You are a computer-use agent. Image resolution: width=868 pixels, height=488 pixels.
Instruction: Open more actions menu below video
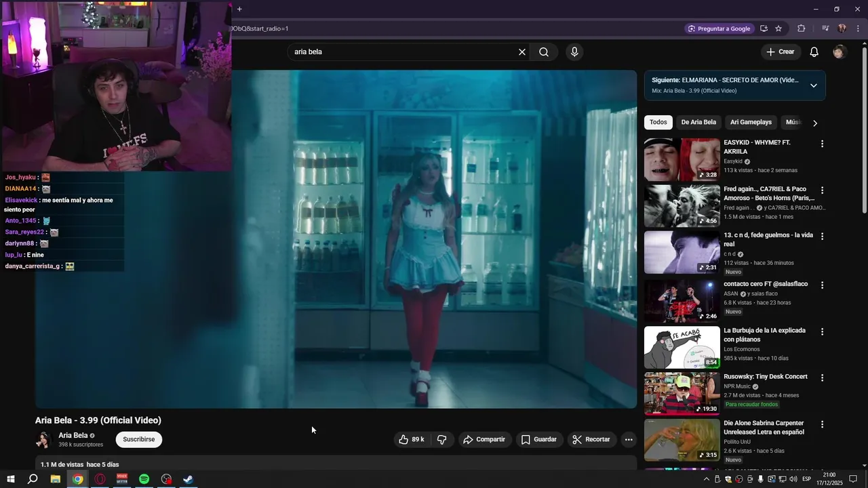[x=629, y=440]
